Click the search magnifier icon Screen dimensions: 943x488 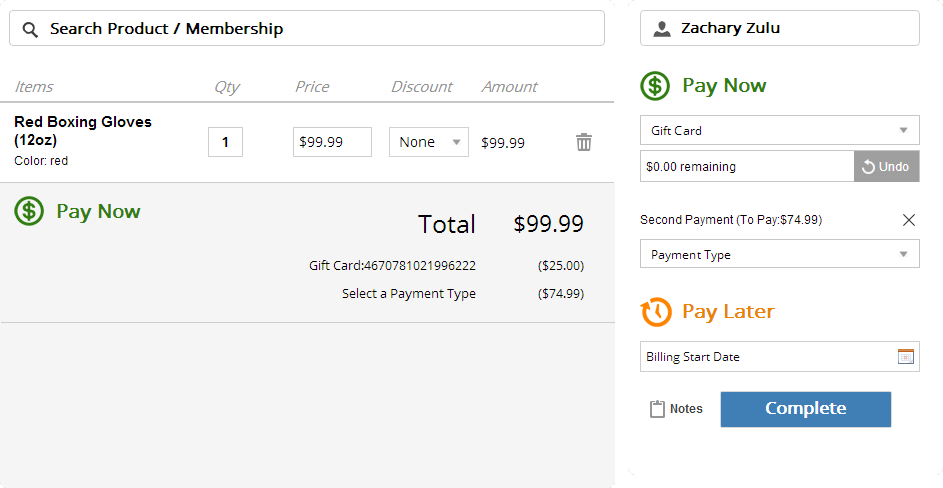tap(30, 29)
